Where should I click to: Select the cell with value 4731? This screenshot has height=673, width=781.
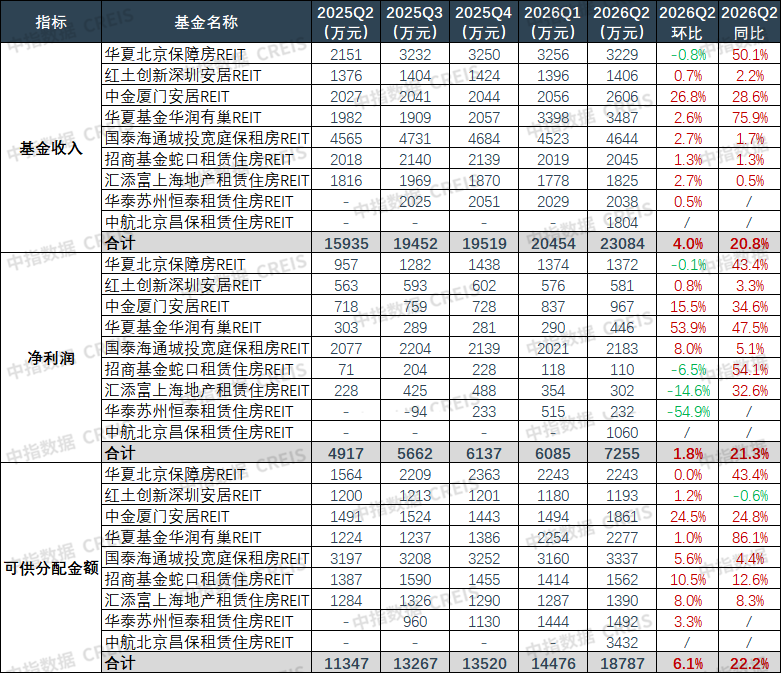414,138
